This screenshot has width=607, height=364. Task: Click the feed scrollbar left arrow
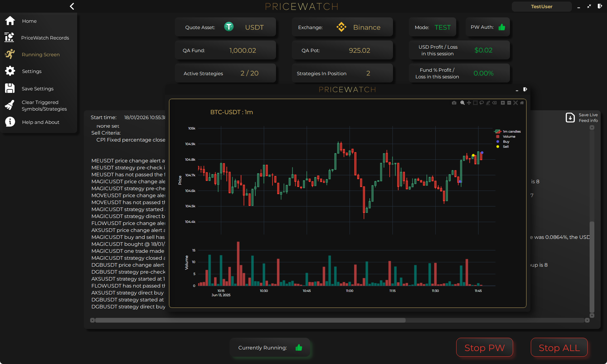click(92, 320)
